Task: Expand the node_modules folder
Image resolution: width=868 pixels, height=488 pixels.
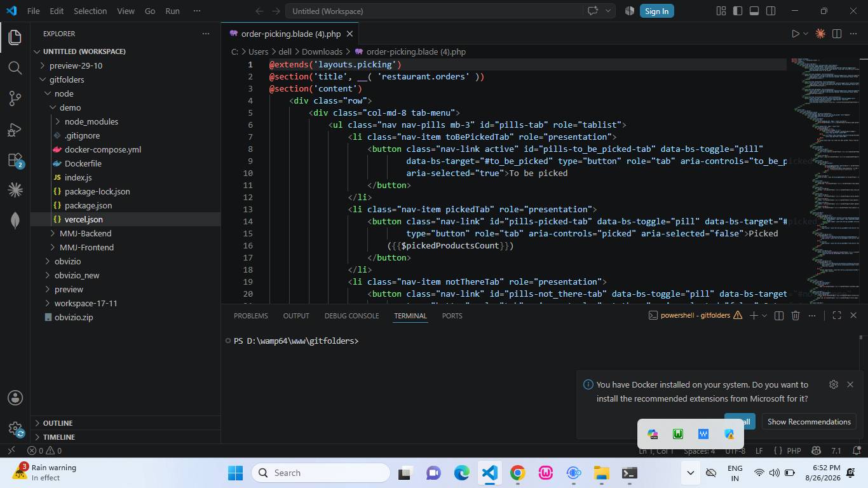Action: tap(92, 121)
